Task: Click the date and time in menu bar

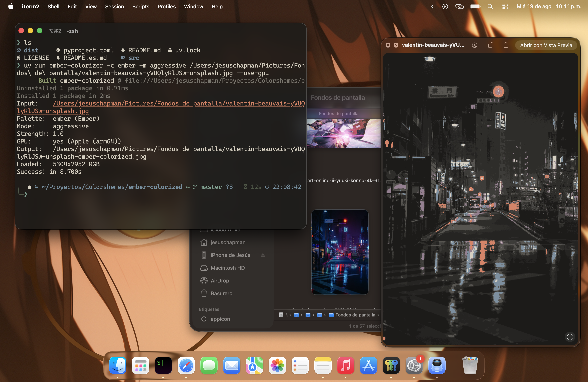Action: point(549,7)
